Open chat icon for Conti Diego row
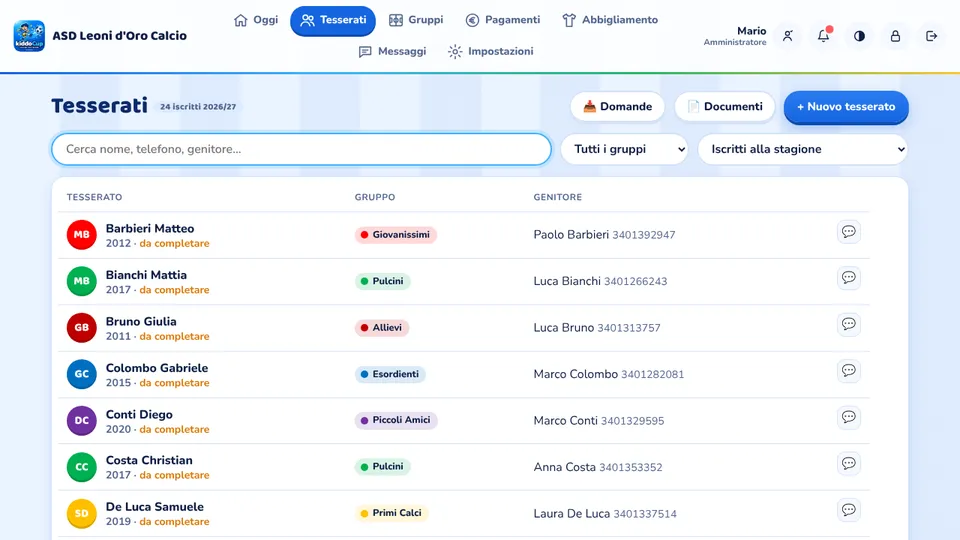The height and width of the screenshot is (540, 960). 849,417
